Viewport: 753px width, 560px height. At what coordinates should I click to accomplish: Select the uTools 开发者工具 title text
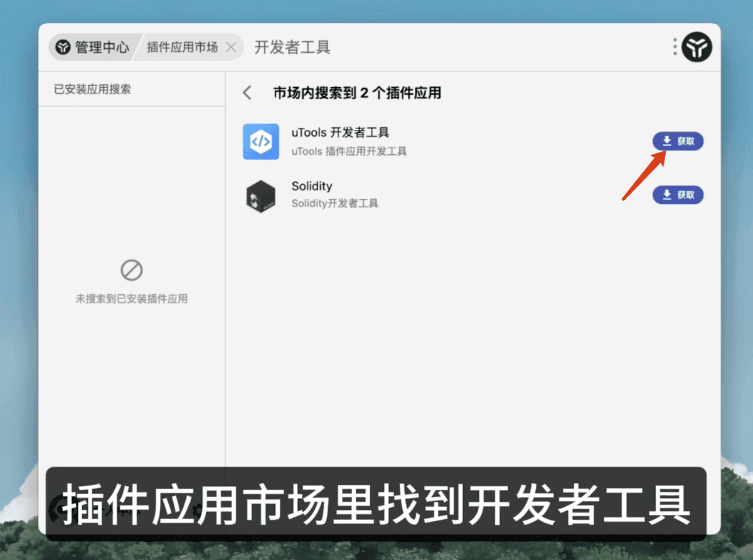pos(341,132)
